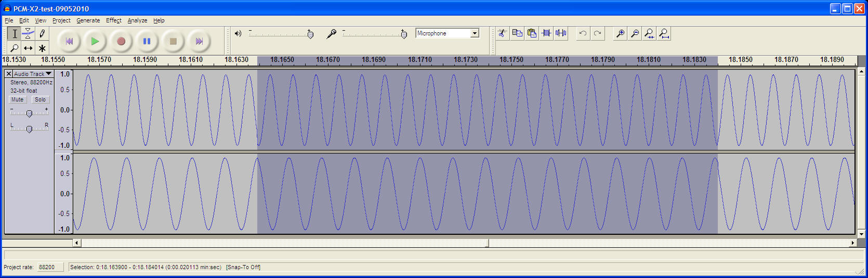Viewport: 868px width, 278px height.
Task: Click the vertical scrollbar down arrow
Action: (x=861, y=234)
